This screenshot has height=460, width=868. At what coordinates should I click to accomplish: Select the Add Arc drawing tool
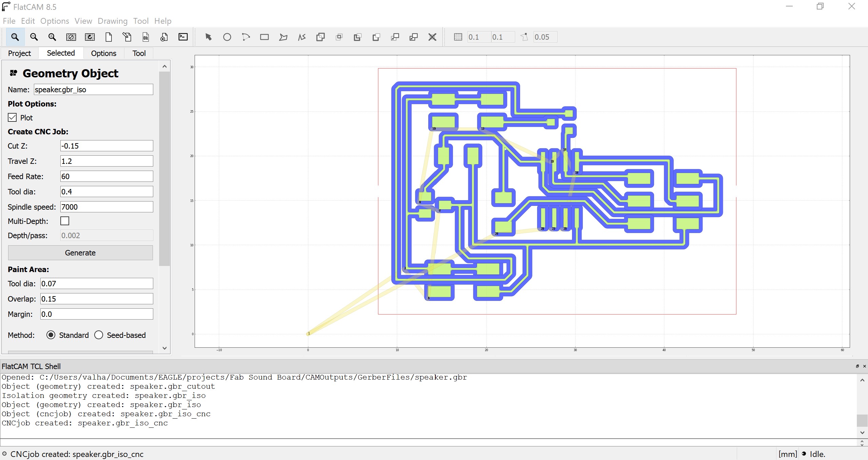(246, 37)
